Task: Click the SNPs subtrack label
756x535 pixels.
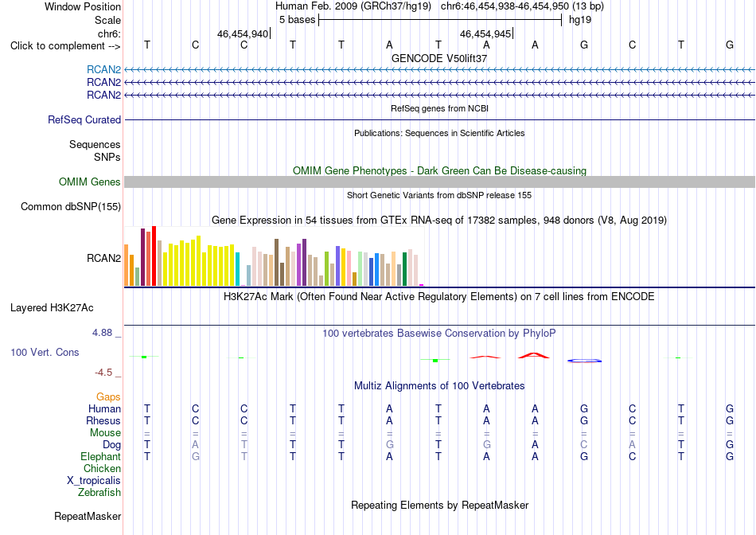Action: pos(107,157)
